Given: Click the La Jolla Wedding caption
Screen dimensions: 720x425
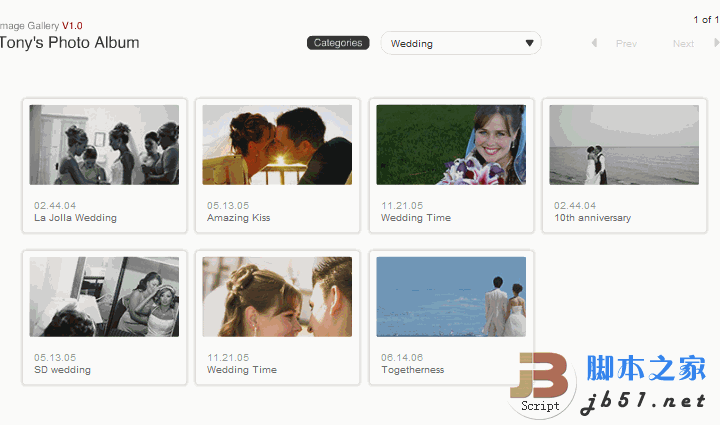Looking at the screenshot, I should tap(75, 218).
